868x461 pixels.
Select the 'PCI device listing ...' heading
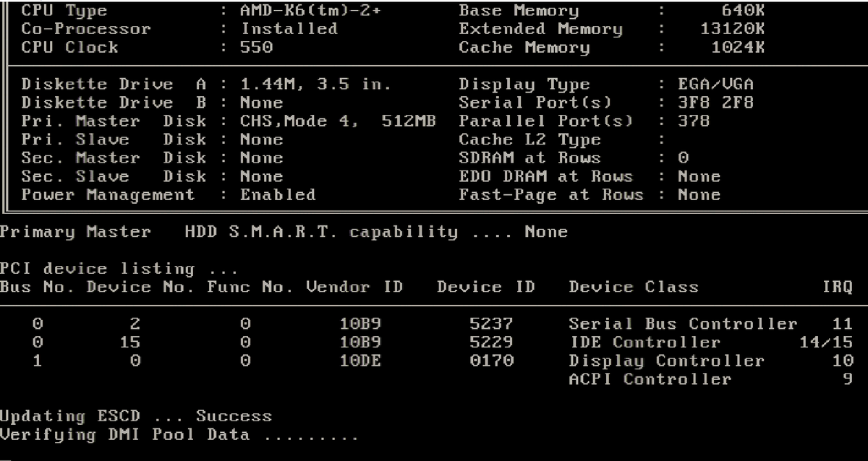(119, 269)
